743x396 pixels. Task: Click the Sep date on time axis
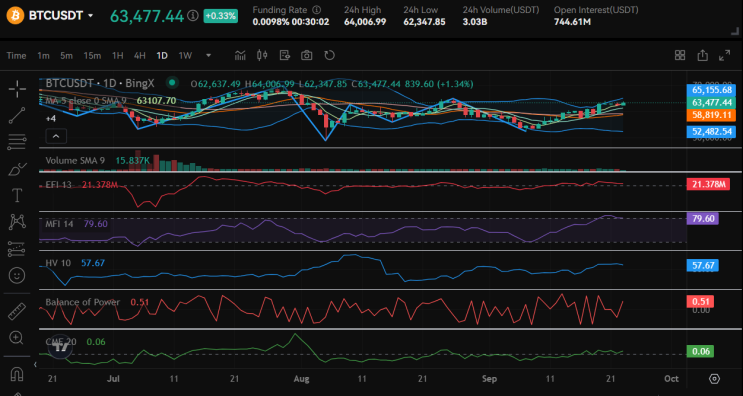[x=489, y=379]
